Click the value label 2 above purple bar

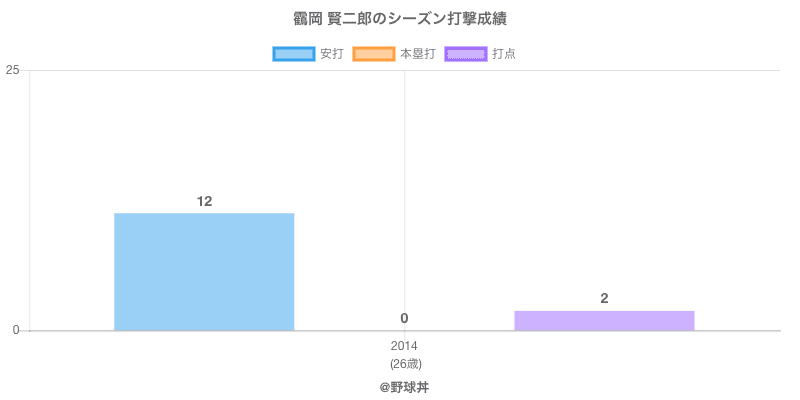(604, 299)
